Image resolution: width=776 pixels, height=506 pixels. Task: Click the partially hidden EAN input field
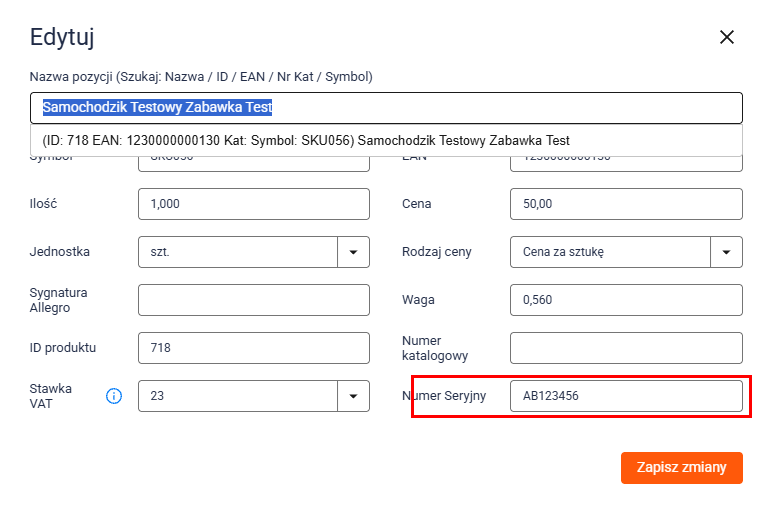coord(626,164)
